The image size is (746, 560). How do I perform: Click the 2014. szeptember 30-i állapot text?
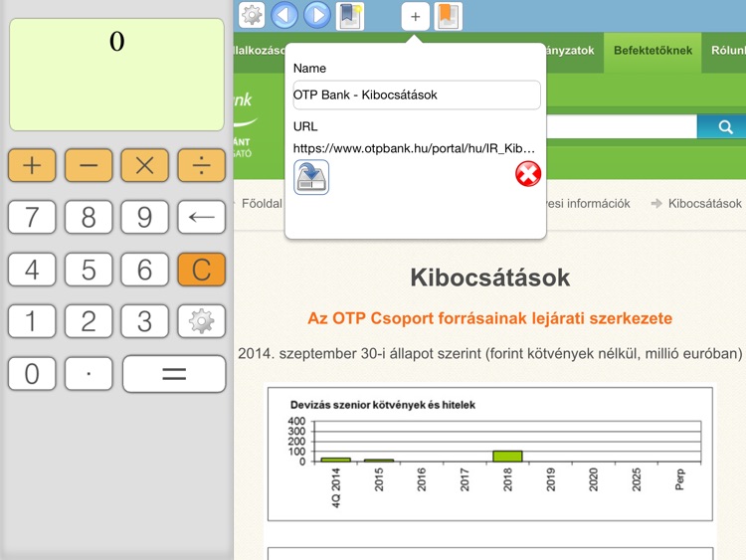point(490,354)
